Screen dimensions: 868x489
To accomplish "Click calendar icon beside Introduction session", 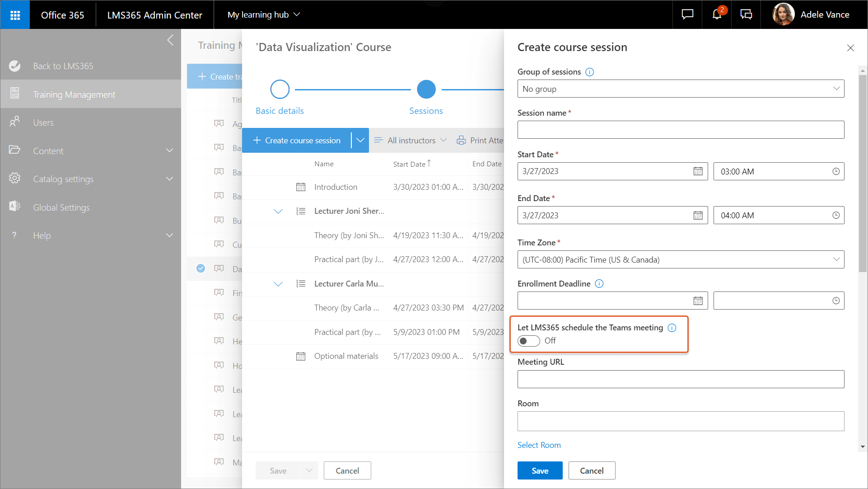I will [x=301, y=187].
